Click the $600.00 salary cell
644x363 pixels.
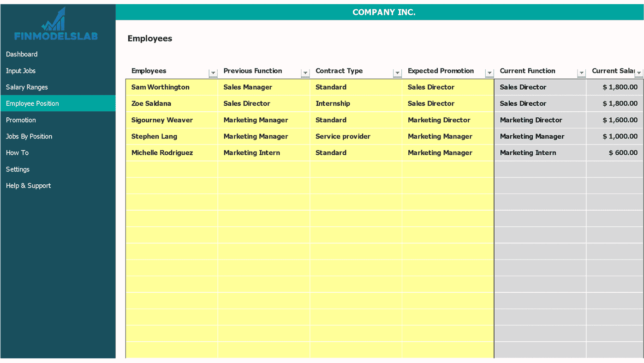615,153
